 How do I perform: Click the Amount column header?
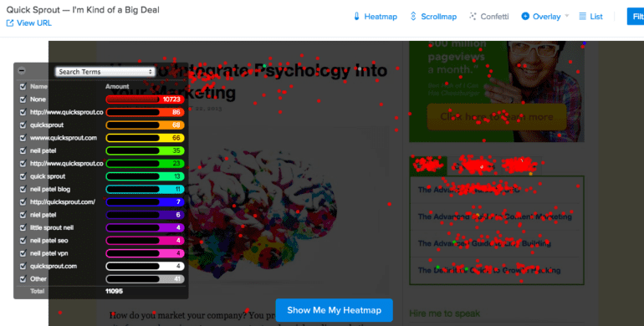pos(117,86)
